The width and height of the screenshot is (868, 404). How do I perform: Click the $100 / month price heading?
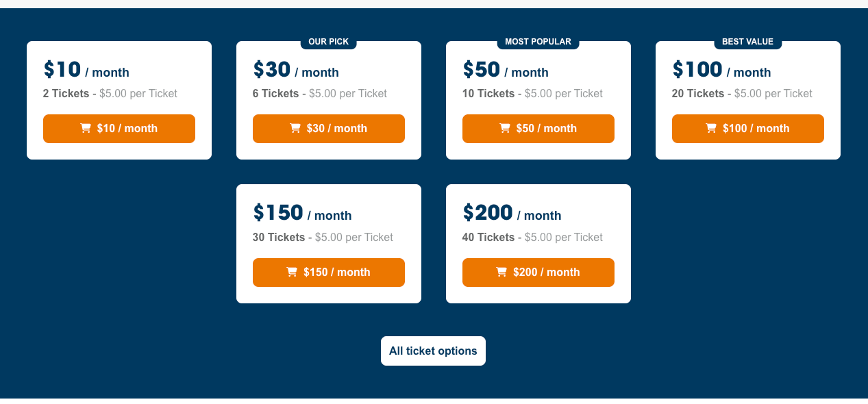click(721, 71)
